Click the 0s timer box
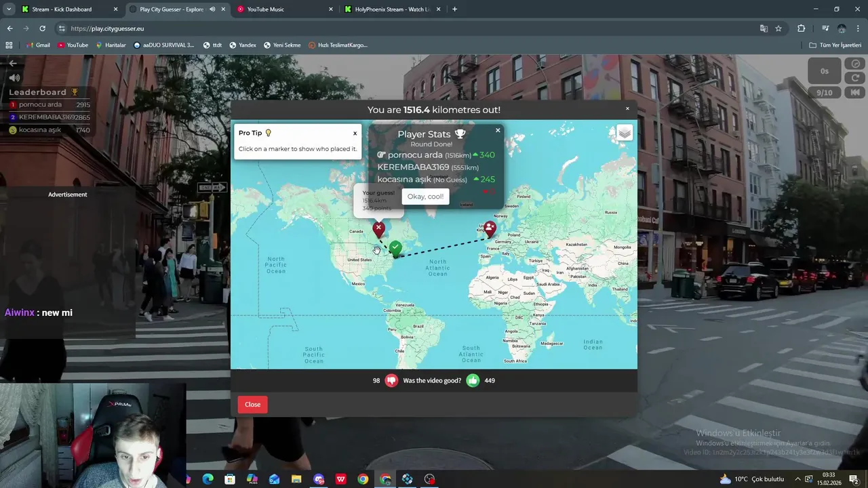This screenshot has height=488, width=868. coord(825,71)
